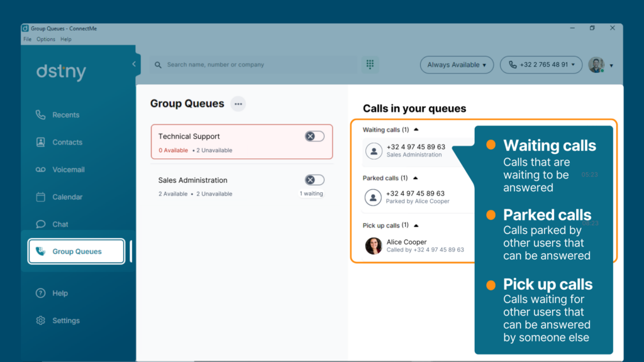Screen dimensions: 644x362
Task: Open the Options menu
Action: point(45,40)
